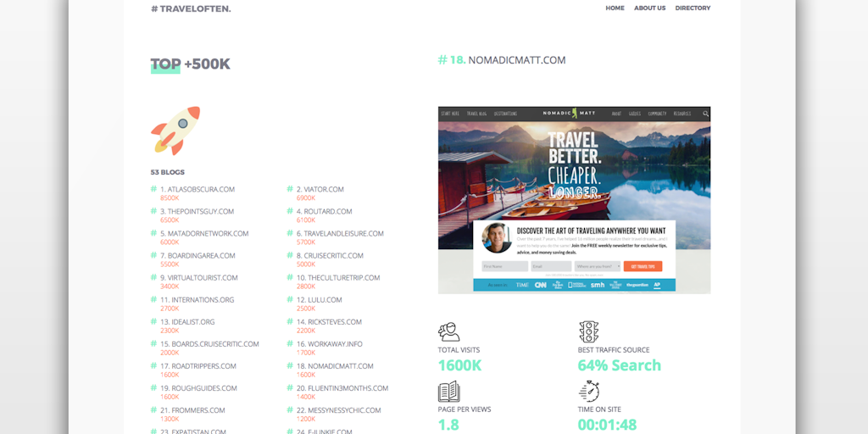Click the search magnifier in Nomadic Matt screenshot
The width and height of the screenshot is (868, 434).
click(x=706, y=114)
